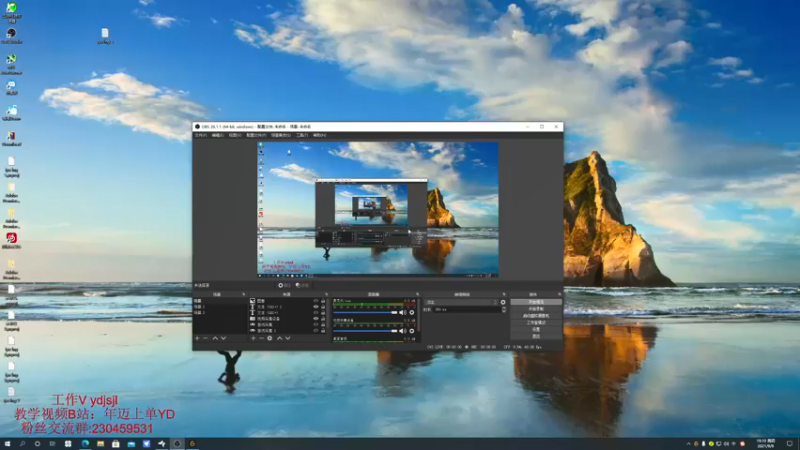Add a new source with plus icon

(253, 338)
